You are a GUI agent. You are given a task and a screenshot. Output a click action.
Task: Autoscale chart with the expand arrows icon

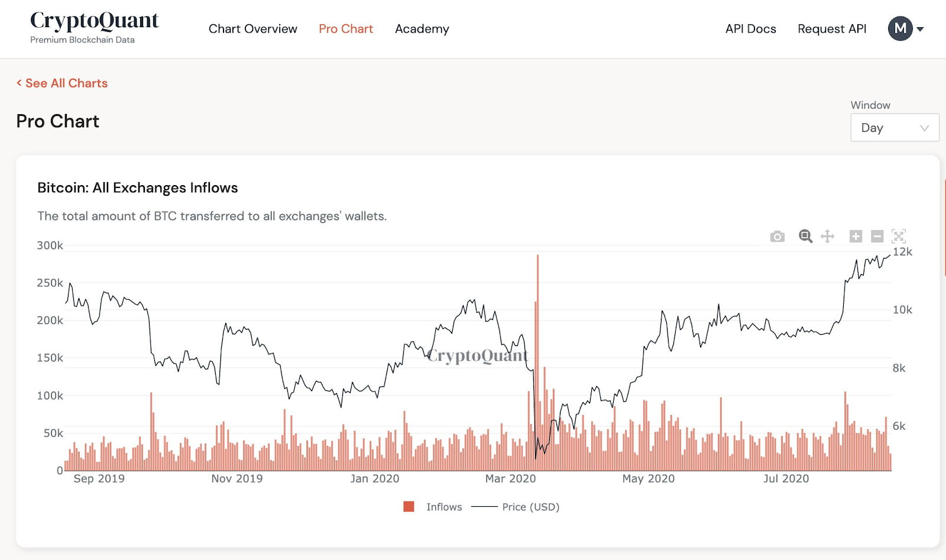coord(899,237)
